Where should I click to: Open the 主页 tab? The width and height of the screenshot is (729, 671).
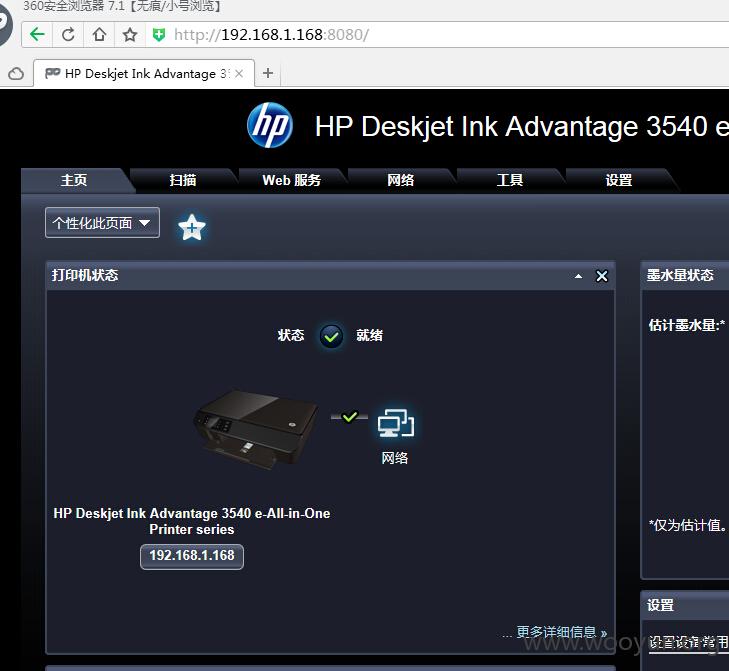[x=74, y=180]
